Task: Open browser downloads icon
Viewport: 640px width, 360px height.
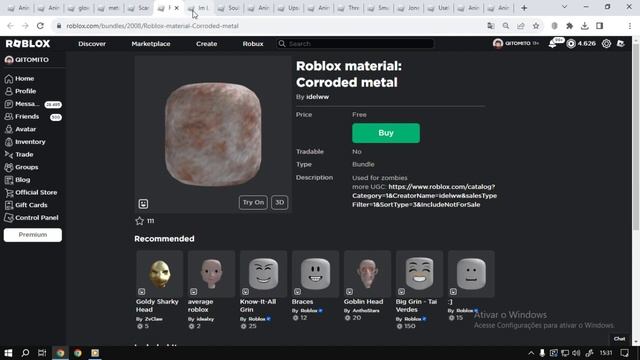Action: pos(584,26)
